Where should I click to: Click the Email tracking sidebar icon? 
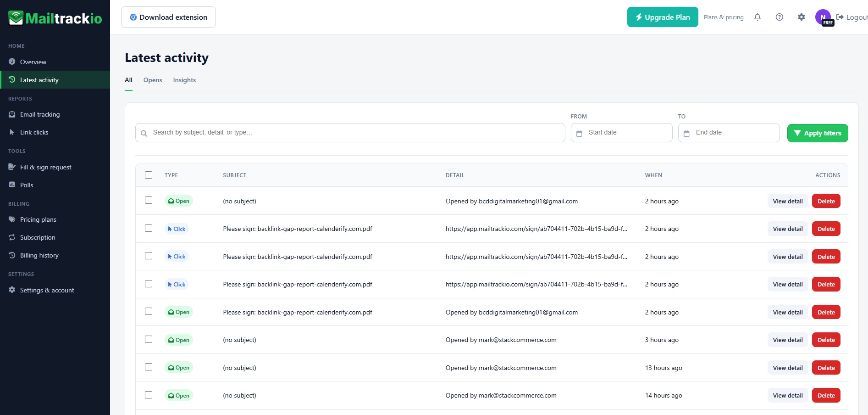pyautogui.click(x=12, y=114)
